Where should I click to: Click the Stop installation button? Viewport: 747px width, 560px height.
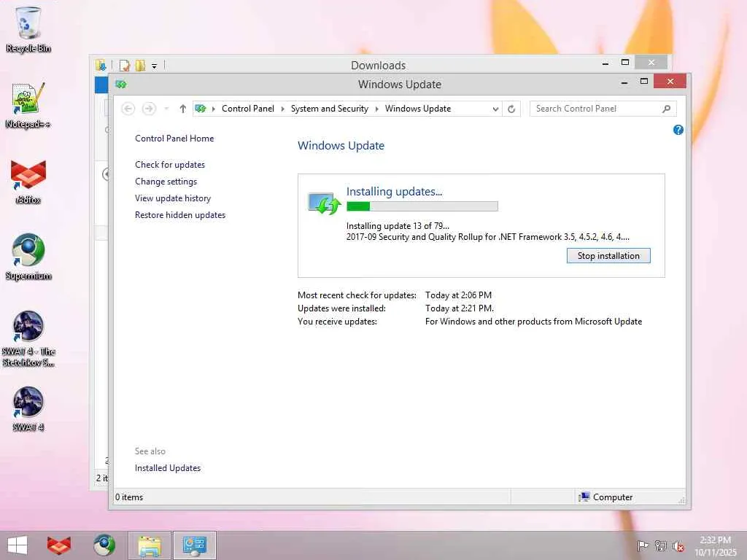coord(608,256)
